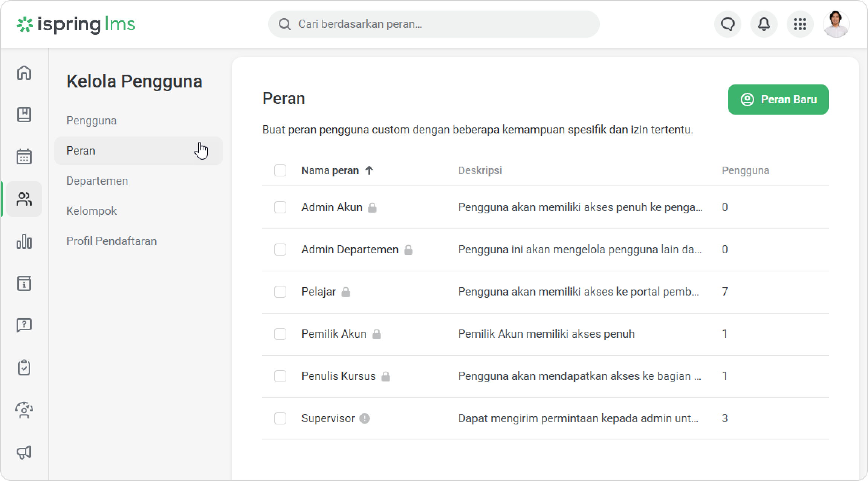The height and width of the screenshot is (481, 868).
Task: Click the Supervisor role info icon
Action: [364, 418]
